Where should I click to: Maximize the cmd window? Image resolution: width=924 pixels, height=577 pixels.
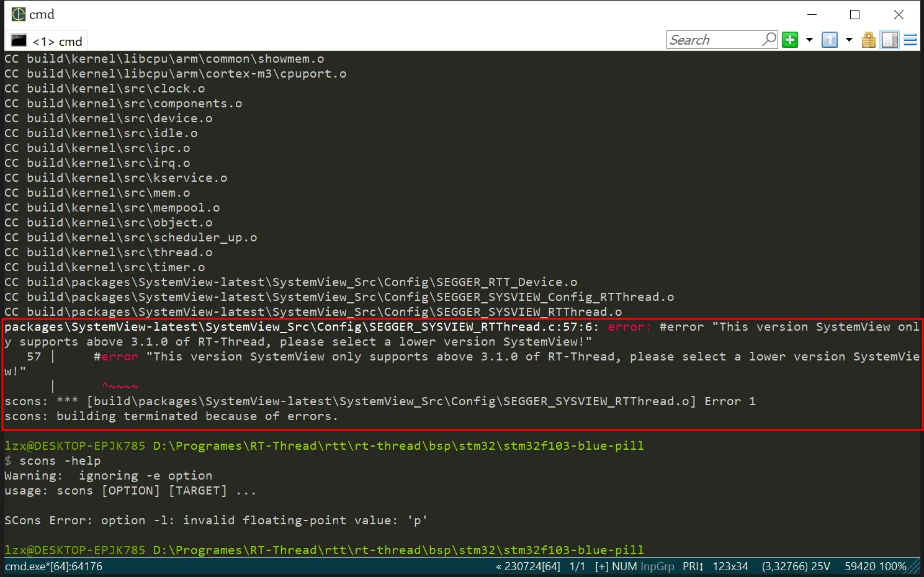tap(855, 15)
